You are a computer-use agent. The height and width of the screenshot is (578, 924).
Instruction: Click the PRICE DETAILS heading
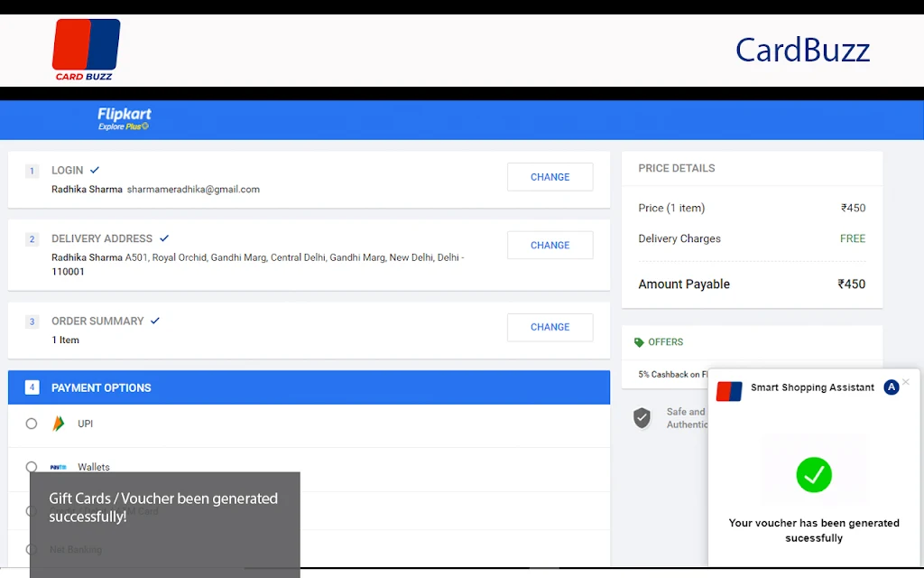pos(677,168)
